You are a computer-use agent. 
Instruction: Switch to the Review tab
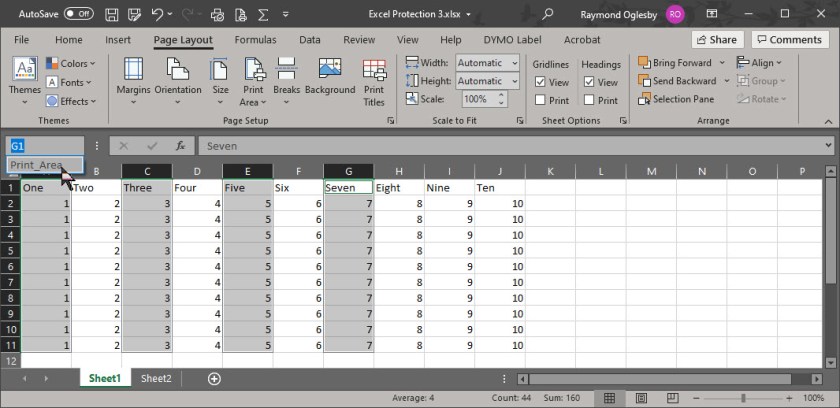tap(359, 40)
